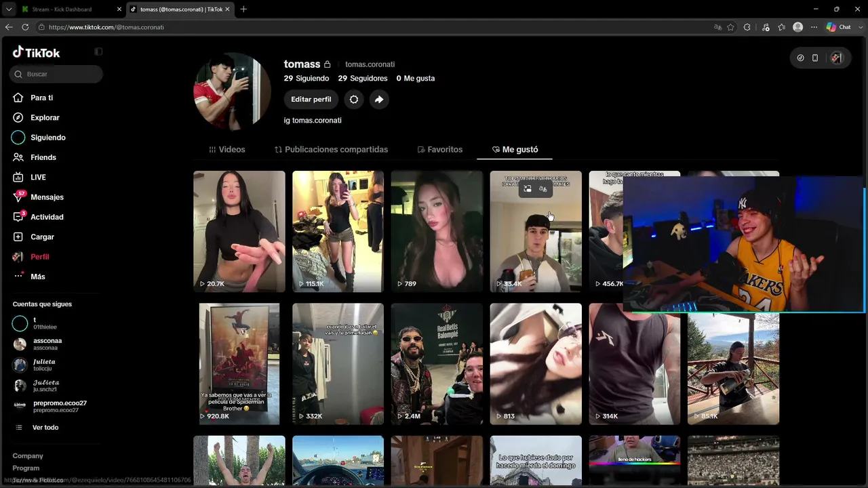Open the Explorar compass icon
The width and height of the screenshot is (868, 488).
(18, 117)
